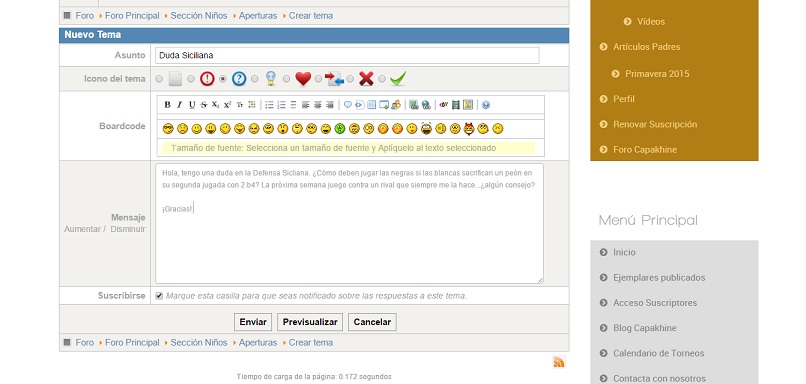Click Disminuir to shrink message box
806x384 pixels.
pos(128,229)
